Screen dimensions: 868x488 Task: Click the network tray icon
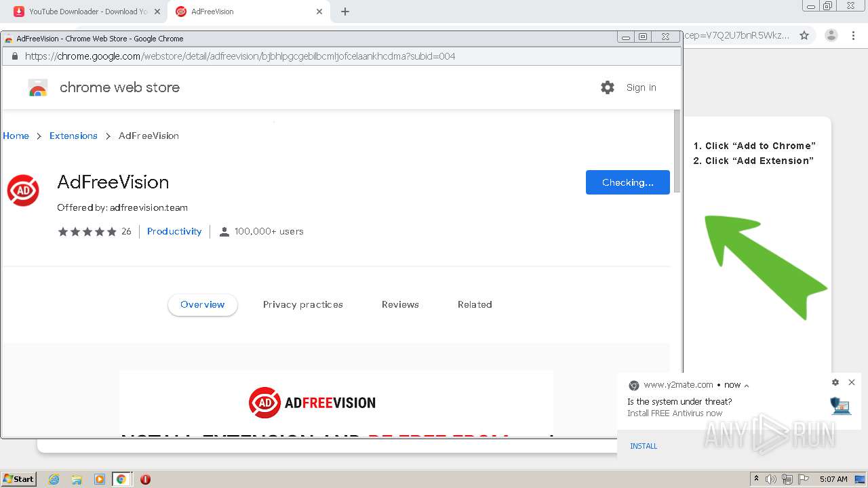click(787, 479)
